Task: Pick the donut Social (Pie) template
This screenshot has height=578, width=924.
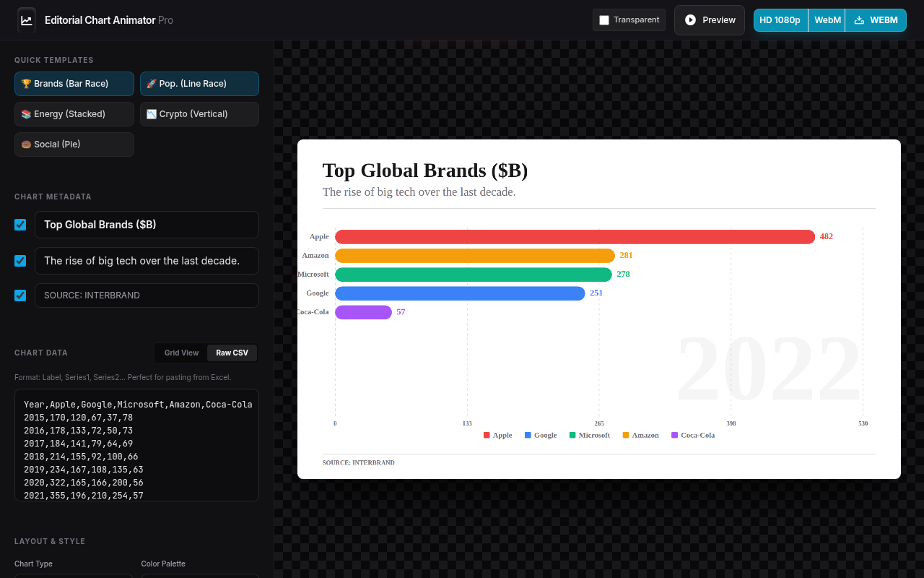Action: pyautogui.click(x=74, y=144)
